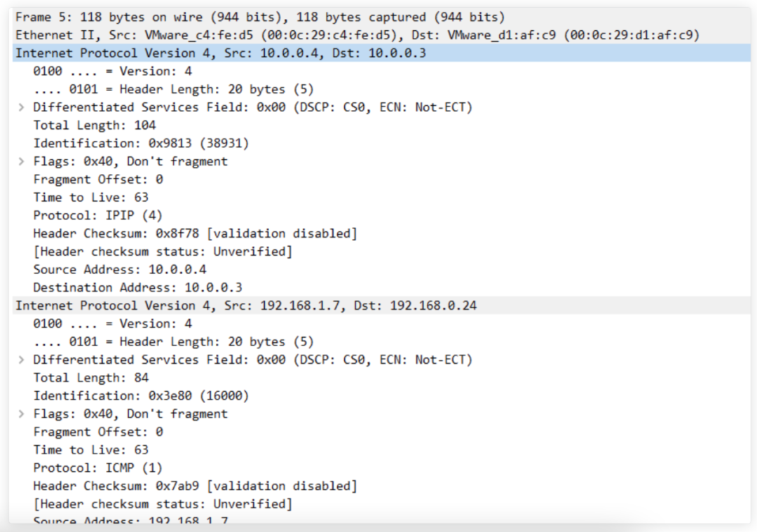Screen dimensions: 757x532
Task: Select the Identification 0x9813 field
Action: click(x=140, y=144)
